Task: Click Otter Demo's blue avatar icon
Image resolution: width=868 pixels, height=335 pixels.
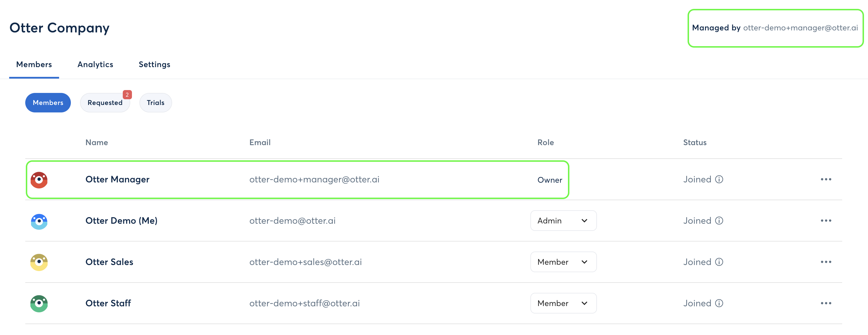Action: click(39, 221)
